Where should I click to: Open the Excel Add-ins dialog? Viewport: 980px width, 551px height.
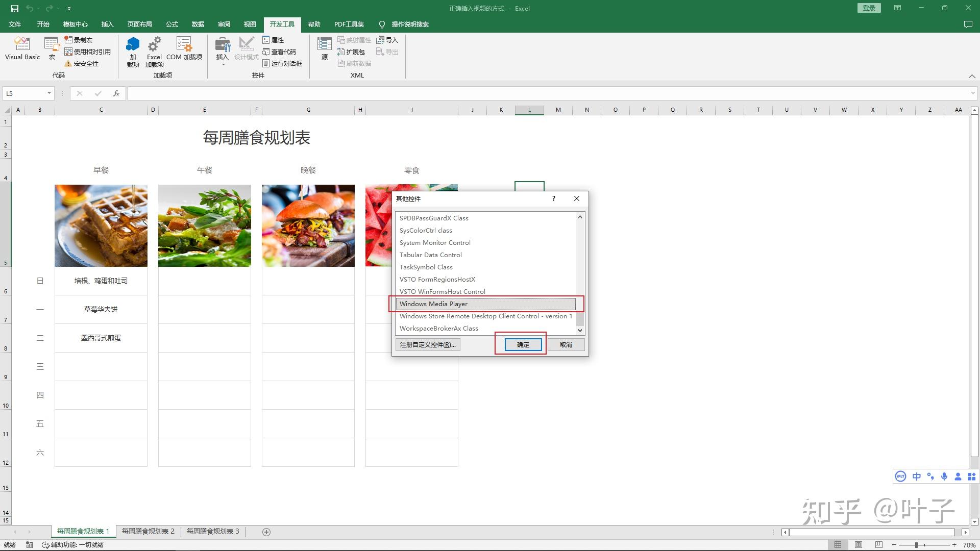coord(154,51)
